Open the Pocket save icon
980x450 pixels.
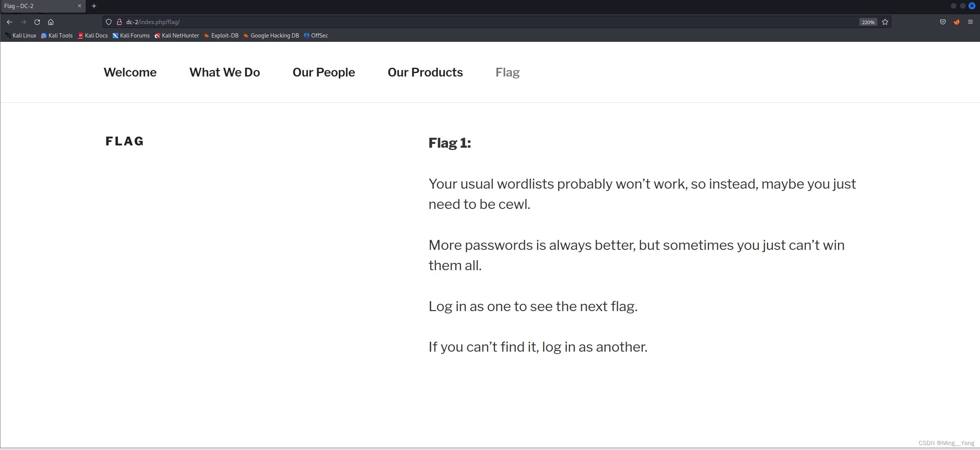tap(943, 22)
